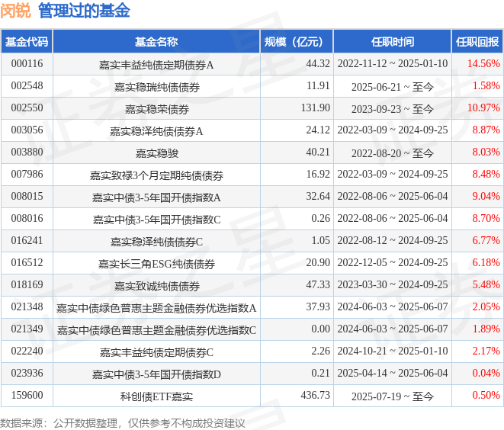
Task: Open 嘉实中债3-5年国开债指数A
Action: pos(156,197)
